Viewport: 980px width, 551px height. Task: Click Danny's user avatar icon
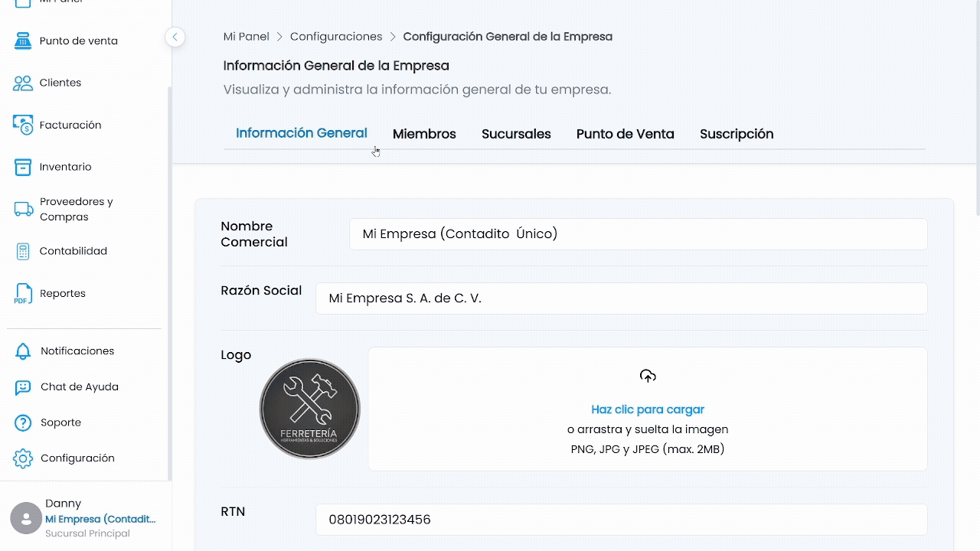pyautogui.click(x=26, y=518)
